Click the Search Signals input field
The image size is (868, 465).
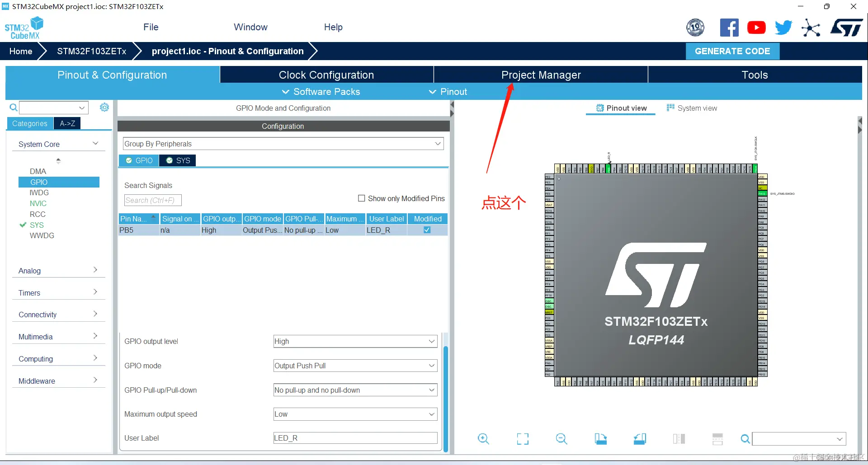(x=153, y=200)
